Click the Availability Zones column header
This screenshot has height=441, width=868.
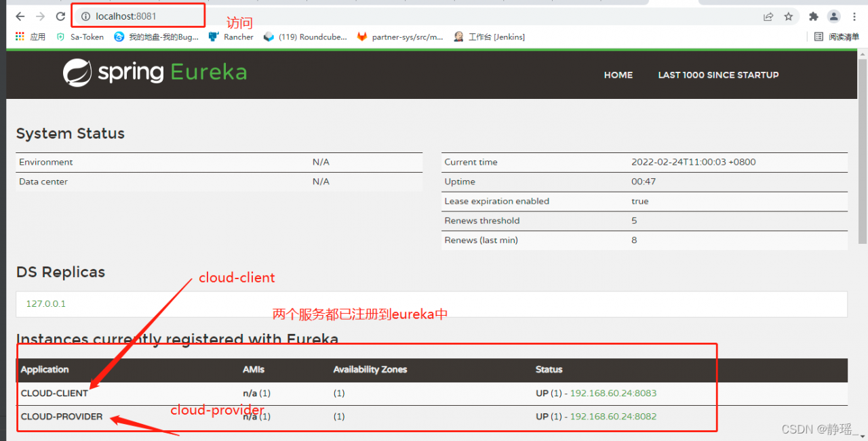coord(370,370)
